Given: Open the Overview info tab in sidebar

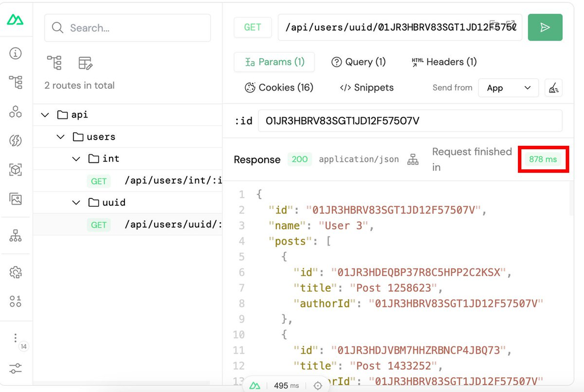Looking at the screenshot, I should coord(15,53).
